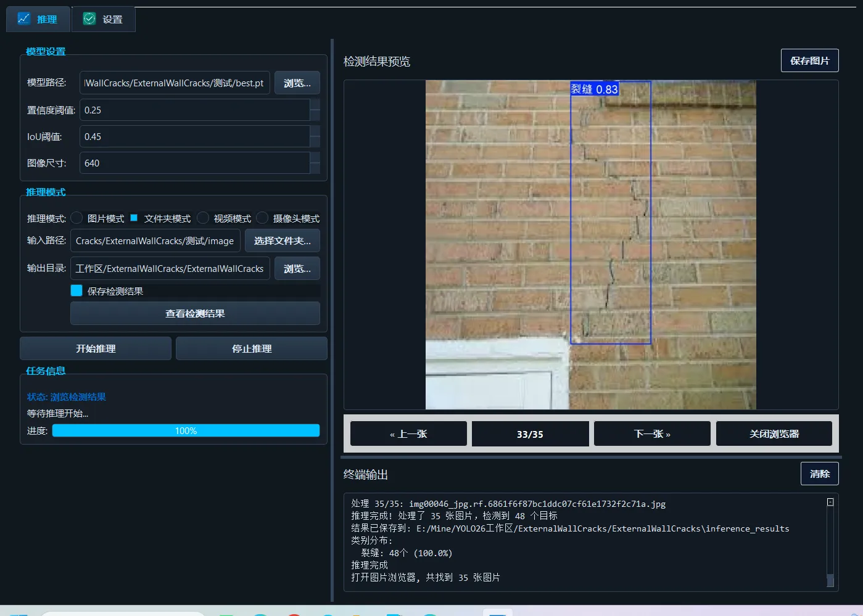Click the 100% progress bar
The width and height of the screenshot is (863, 616).
point(186,430)
